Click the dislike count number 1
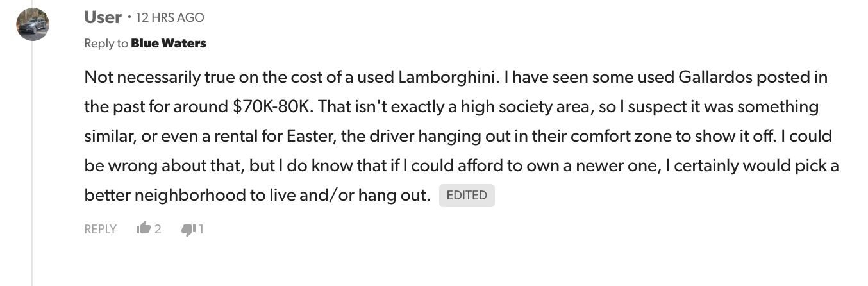 tap(201, 229)
